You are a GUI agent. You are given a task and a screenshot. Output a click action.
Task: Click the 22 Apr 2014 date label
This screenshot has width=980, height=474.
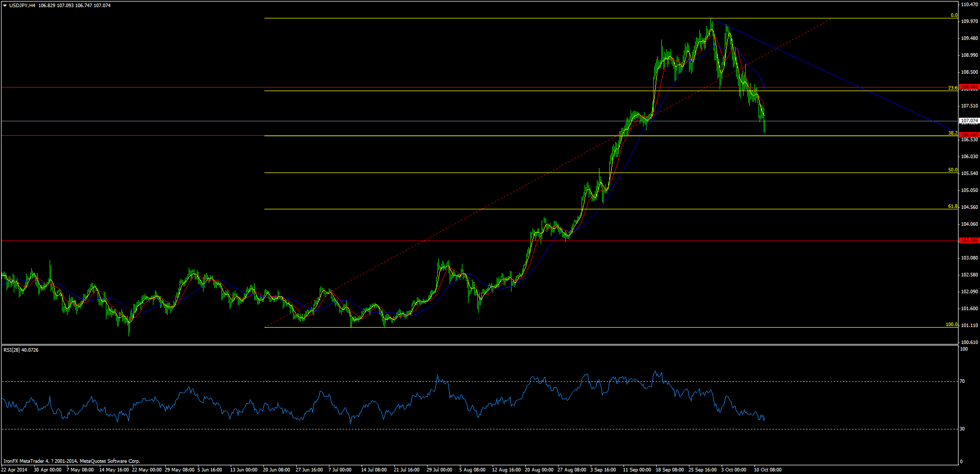coord(14,470)
